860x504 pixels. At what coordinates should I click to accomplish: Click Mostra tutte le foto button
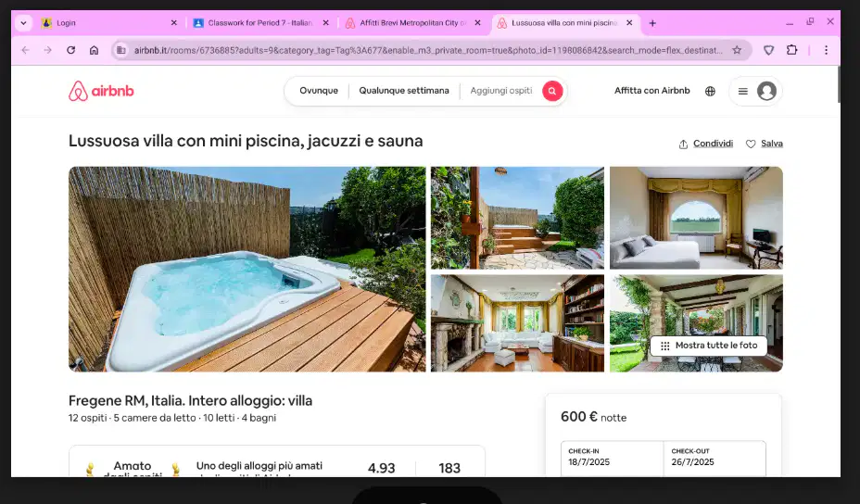[709, 346]
